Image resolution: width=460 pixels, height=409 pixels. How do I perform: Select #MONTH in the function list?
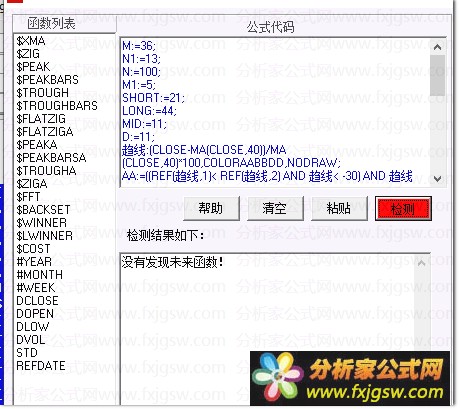[x=39, y=275]
